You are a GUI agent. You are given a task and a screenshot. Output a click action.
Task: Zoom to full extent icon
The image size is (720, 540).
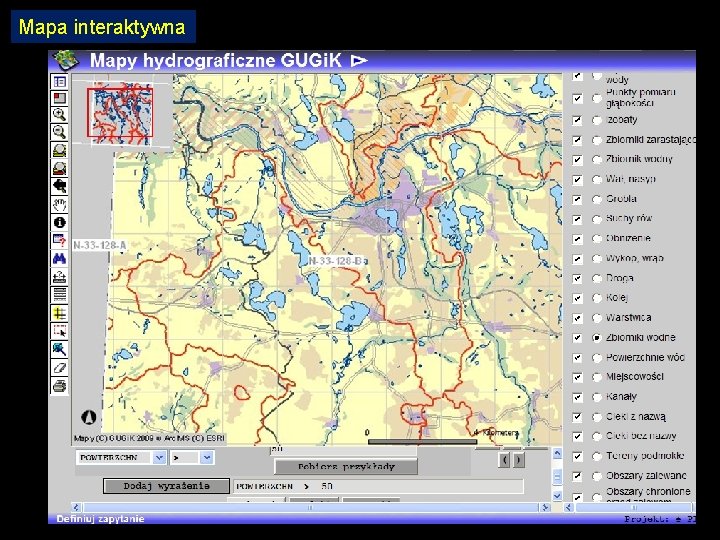click(60, 150)
